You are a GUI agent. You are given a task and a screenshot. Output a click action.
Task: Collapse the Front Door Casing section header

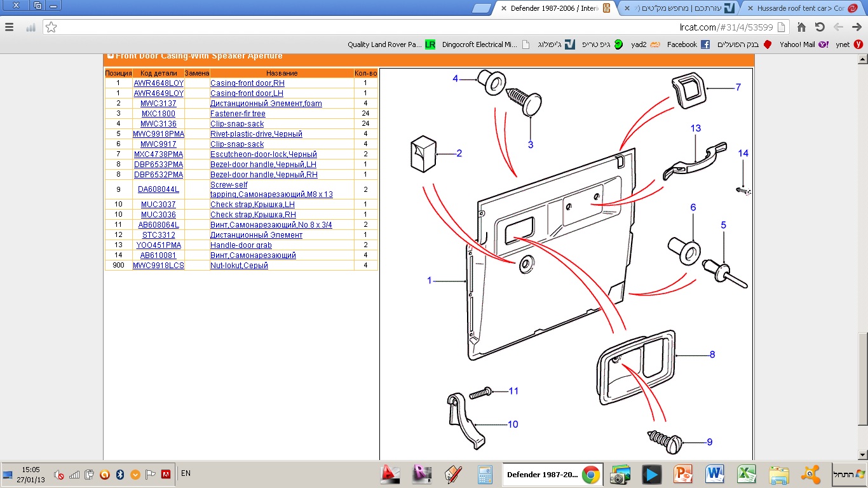111,56
